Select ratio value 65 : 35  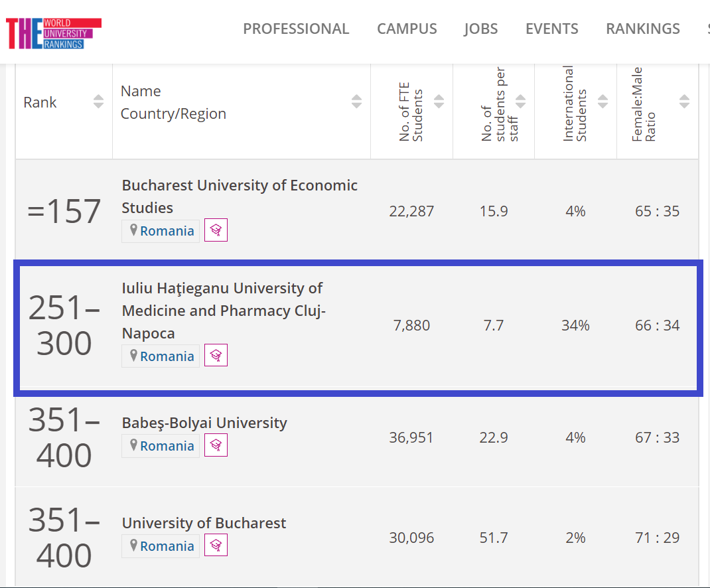[658, 211]
